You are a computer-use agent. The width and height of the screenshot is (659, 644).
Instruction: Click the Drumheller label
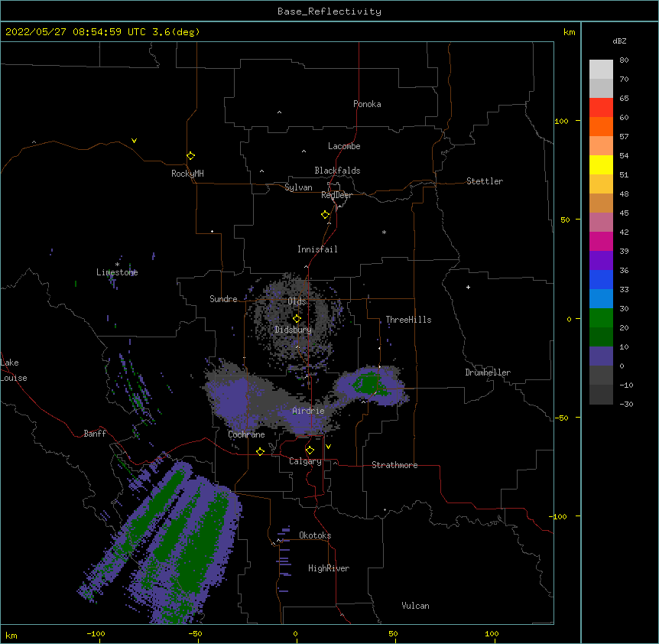click(488, 372)
